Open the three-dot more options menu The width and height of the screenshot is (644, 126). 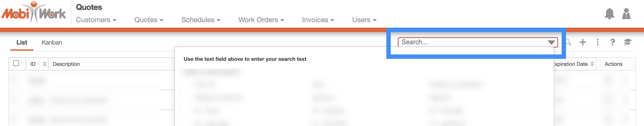[598, 42]
